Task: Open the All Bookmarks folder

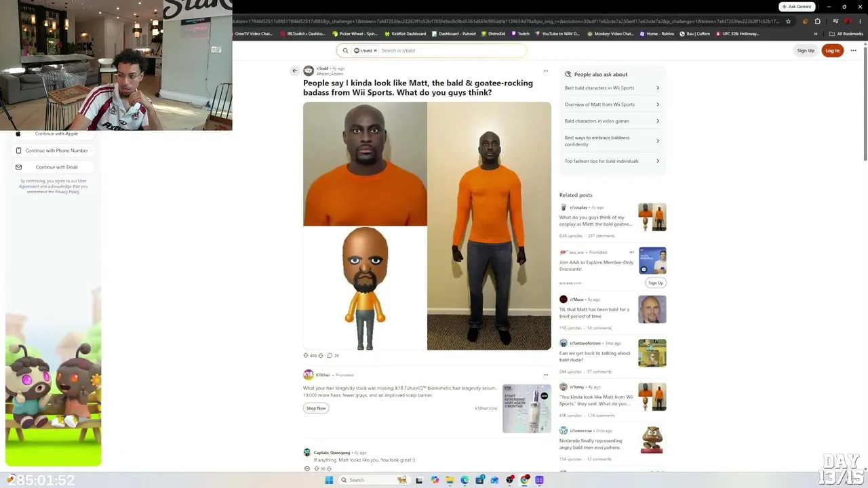Action: point(846,34)
